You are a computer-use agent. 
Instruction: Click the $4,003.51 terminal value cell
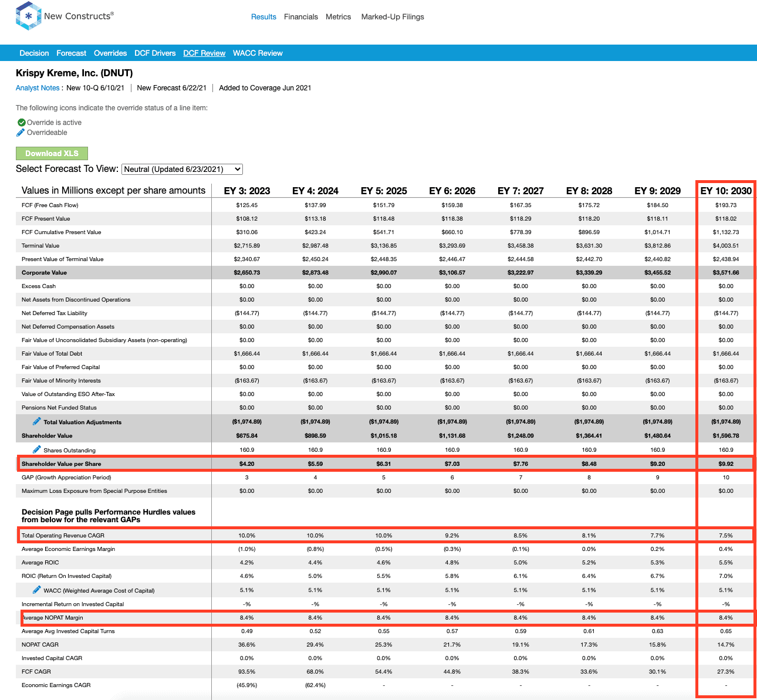726,246
